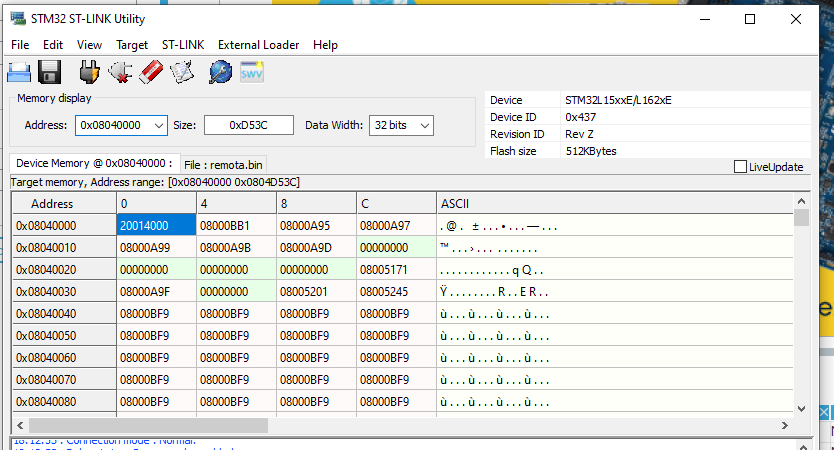Viewport: 834px width, 450px height.
Task: Select cell value 08000A99
Action: [156, 248]
